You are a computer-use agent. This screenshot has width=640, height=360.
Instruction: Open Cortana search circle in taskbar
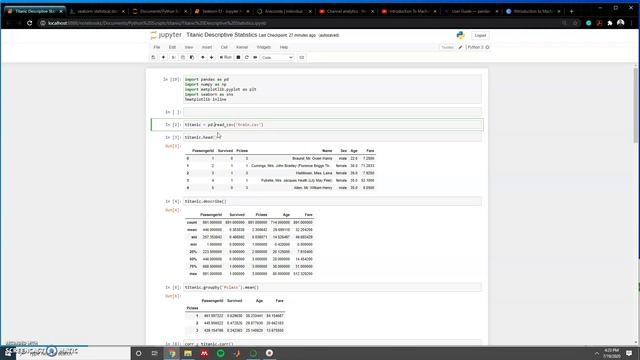138,353
